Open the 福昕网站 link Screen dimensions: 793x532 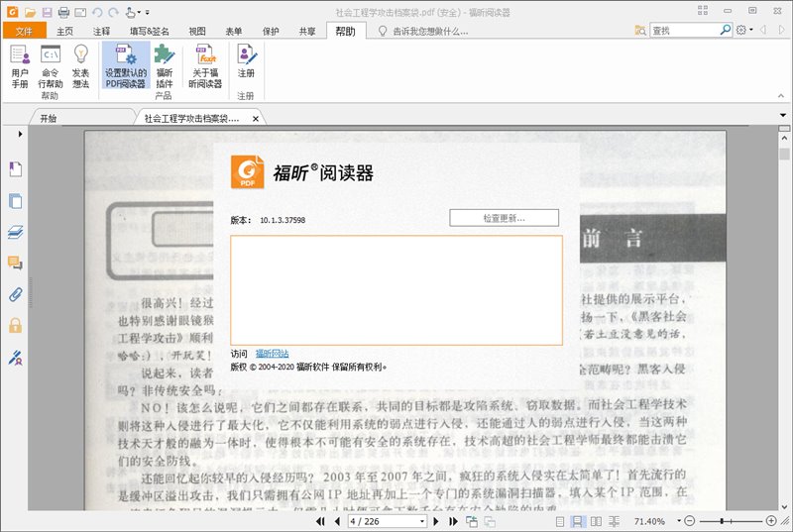coord(272,354)
